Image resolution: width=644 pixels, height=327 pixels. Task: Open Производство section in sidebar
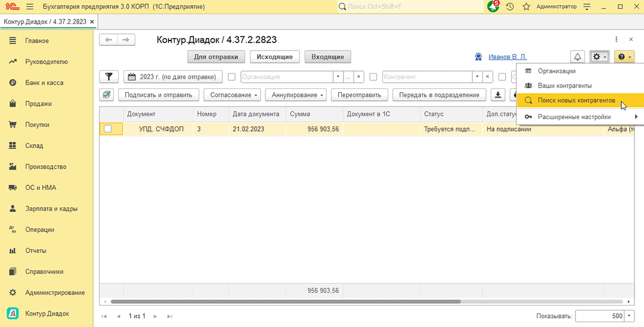47,167
